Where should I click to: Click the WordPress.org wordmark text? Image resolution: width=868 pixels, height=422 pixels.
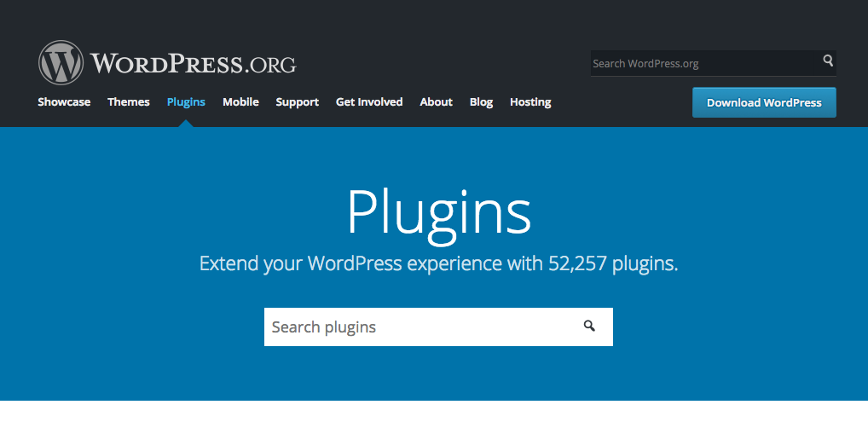point(194,64)
